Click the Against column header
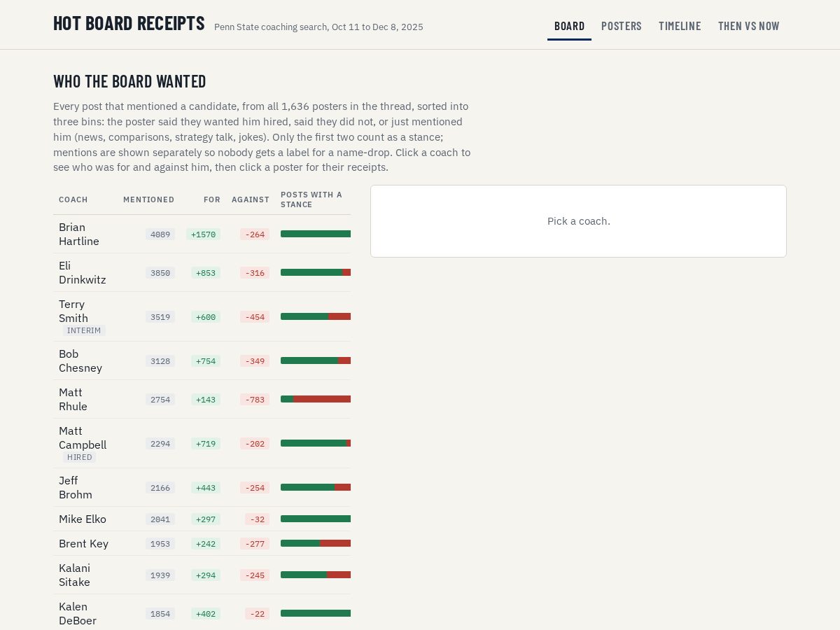The image size is (840, 630). [x=251, y=199]
